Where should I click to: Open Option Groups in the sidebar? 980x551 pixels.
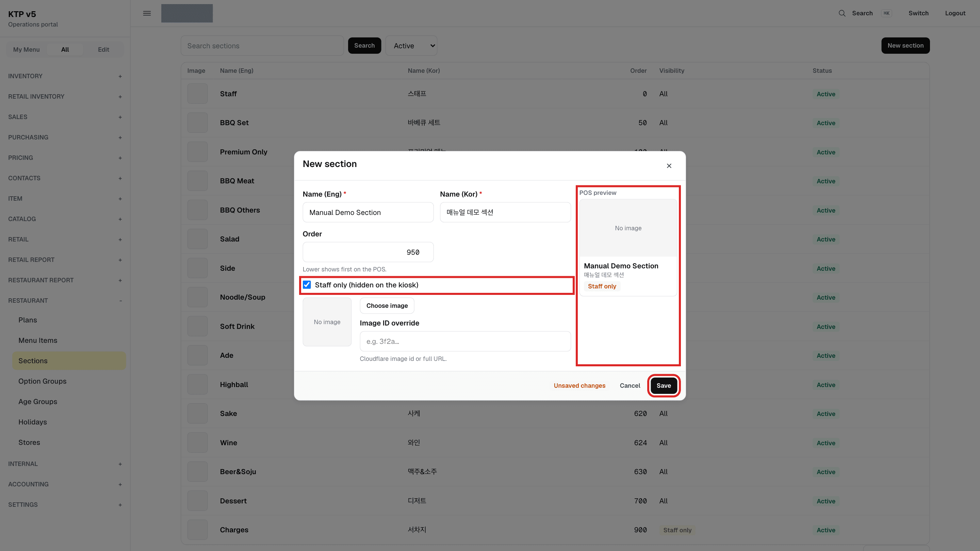coord(42,381)
